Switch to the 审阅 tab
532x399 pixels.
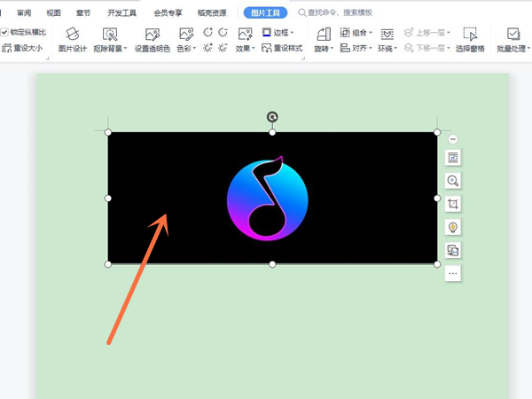pos(24,13)
